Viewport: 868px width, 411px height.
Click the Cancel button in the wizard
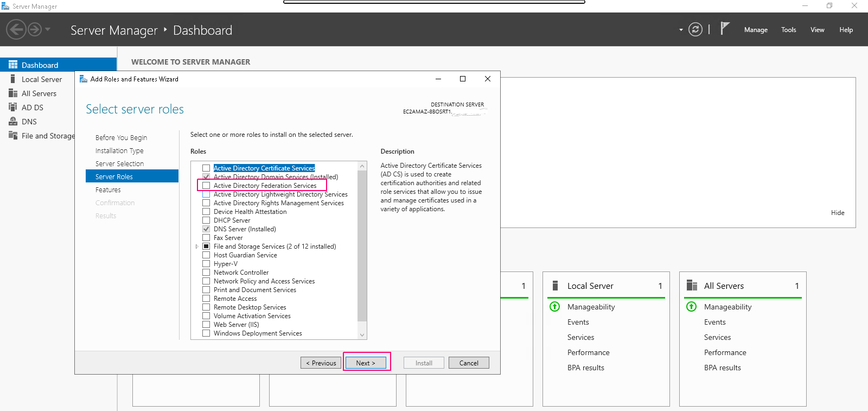coord(469,363)
